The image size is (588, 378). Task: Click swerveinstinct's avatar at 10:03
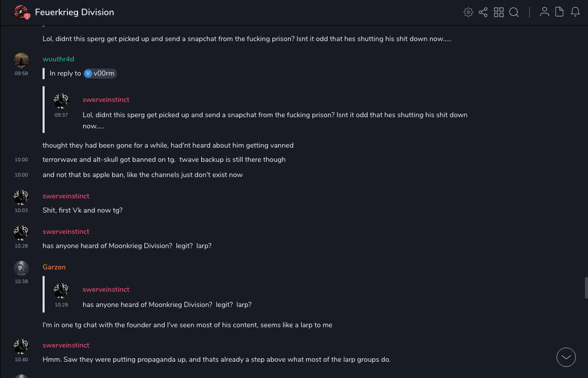pos(21,197)
